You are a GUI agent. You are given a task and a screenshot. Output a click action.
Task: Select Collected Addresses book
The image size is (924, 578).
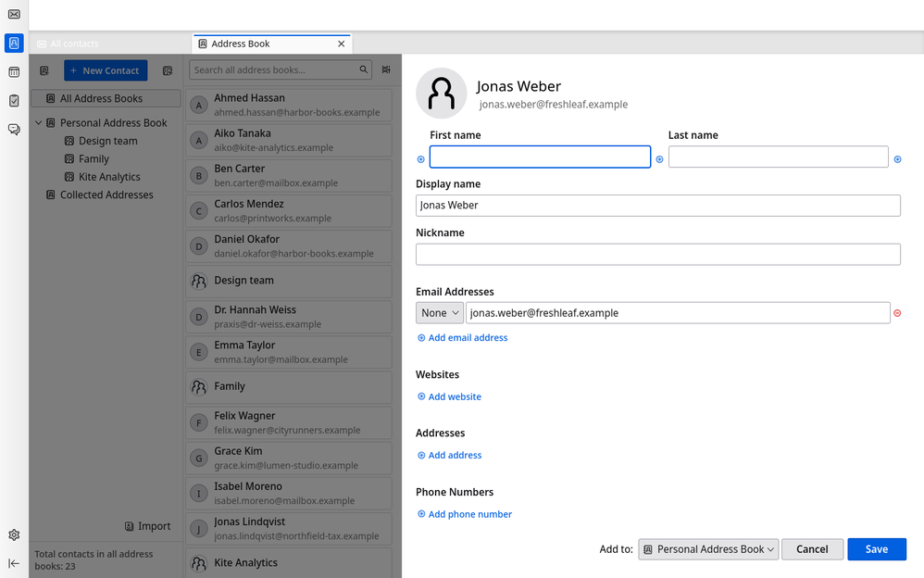coord(106,195)
